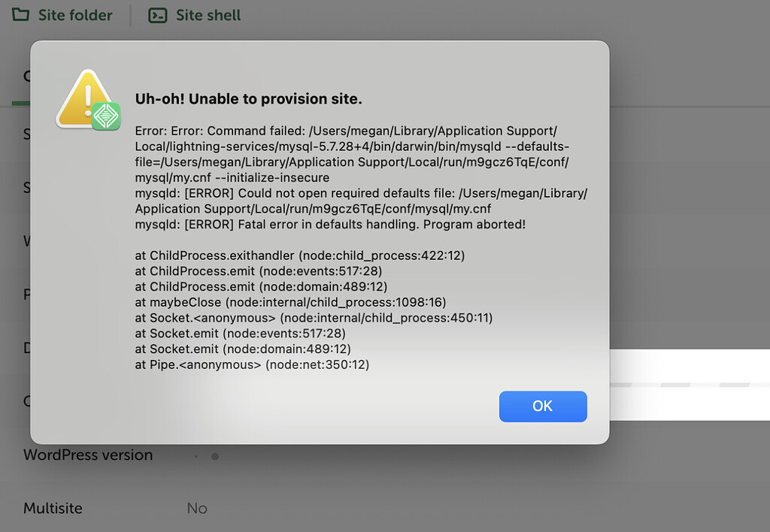Click the Multisite label
Screen dimensions: 770x532
53,508
